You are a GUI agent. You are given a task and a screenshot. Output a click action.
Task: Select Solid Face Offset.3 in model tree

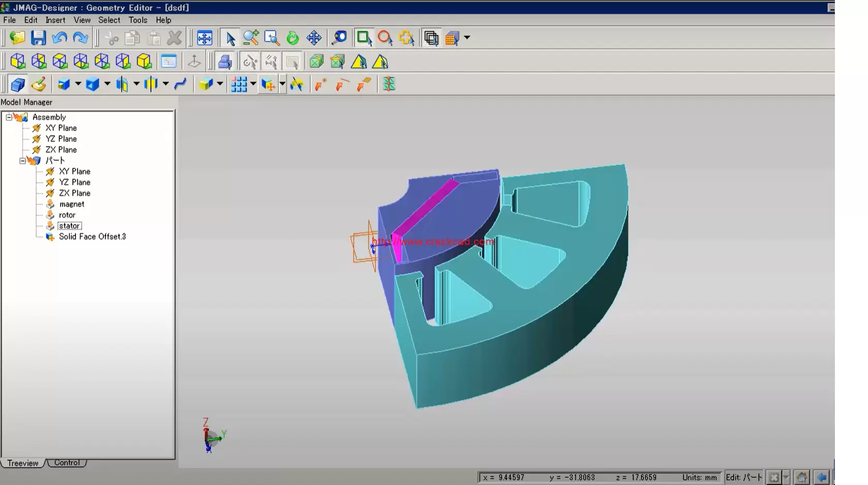pyautogui.click(x=92, y=237)
